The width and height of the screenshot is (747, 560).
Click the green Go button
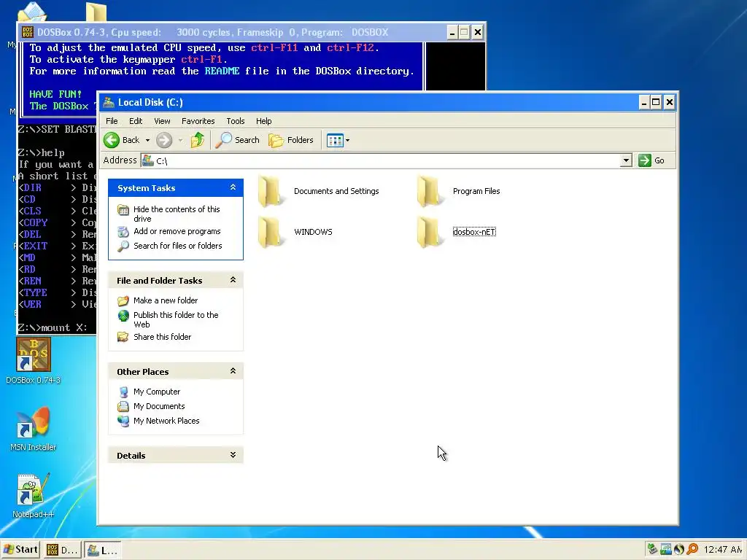[x=651, y=160]
